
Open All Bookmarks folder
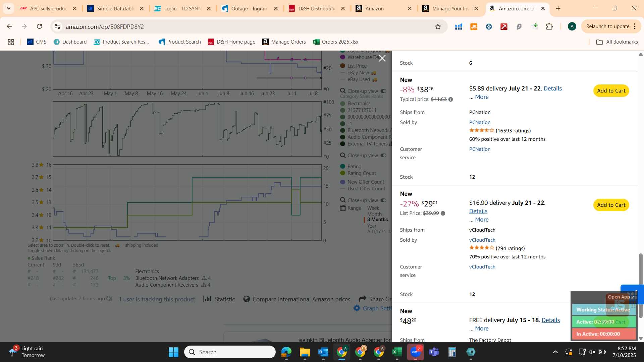click(x=617, y=42)
